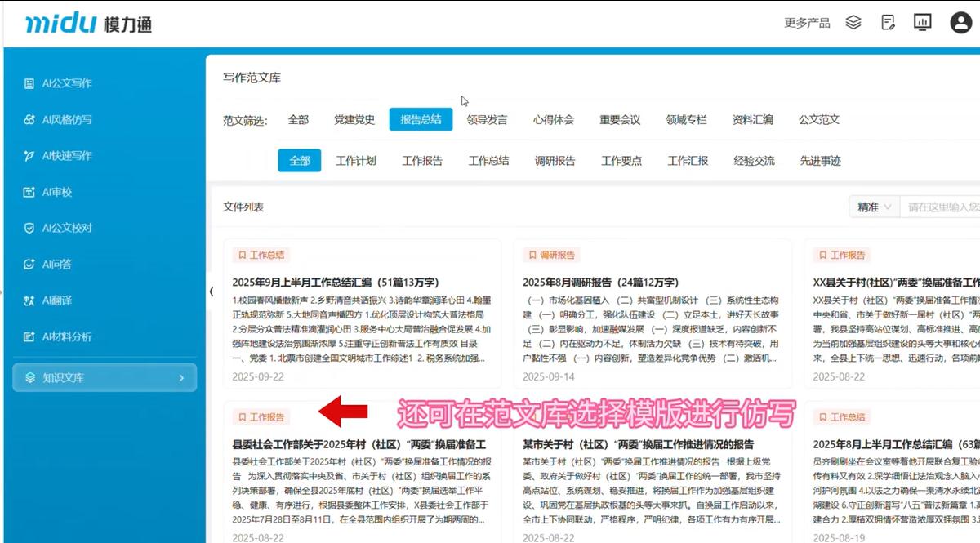The width and height of the screenshot is (980, 543).
Task: Open 更多产品 link in header
Action: coord(807,23)
